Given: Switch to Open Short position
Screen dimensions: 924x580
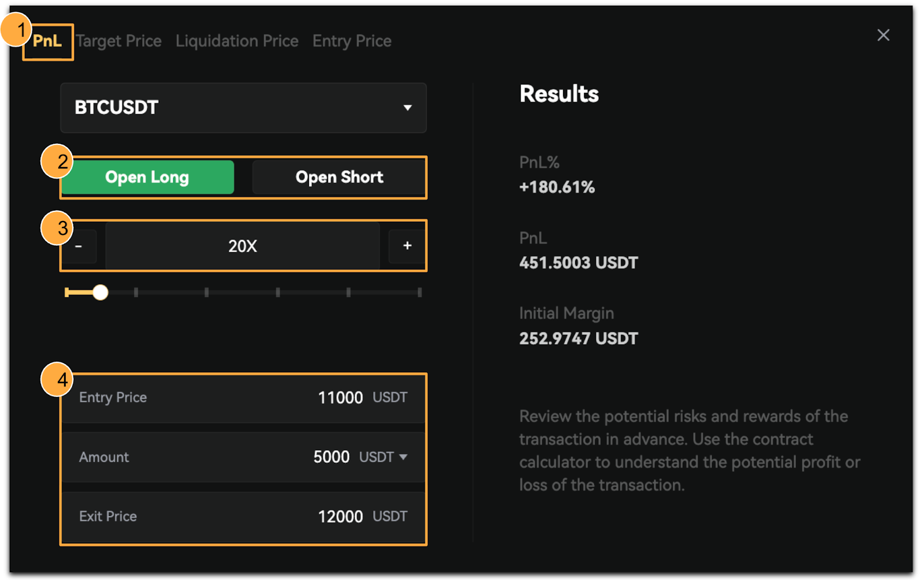Looking at the screenshot, I should coord(339,177).
